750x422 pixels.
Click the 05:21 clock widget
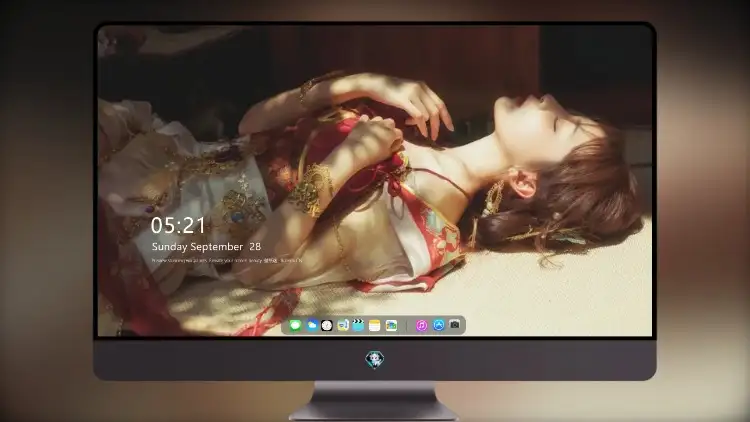coord(178,225)
